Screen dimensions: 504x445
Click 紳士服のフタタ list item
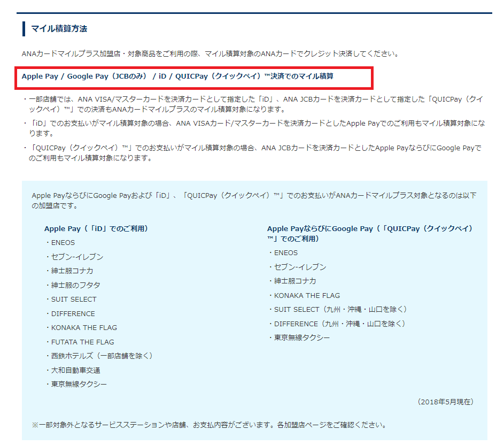click(75, 285)
